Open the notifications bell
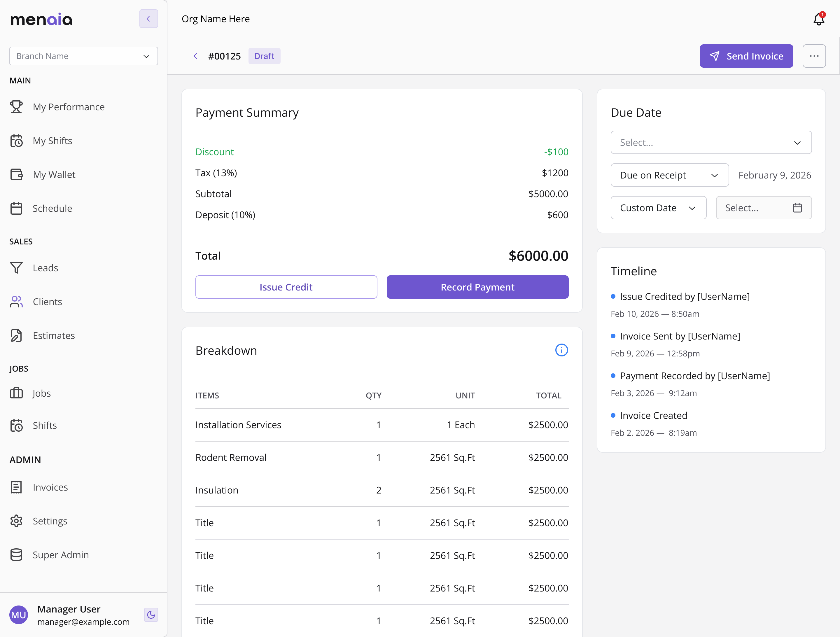This screenshot has height=637, width=840. [819, 19]
